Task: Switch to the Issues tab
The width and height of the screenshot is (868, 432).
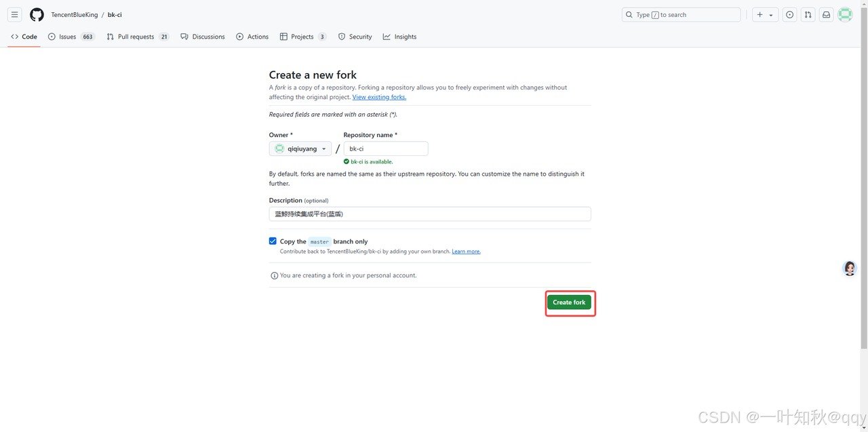Action: (71, 37)
